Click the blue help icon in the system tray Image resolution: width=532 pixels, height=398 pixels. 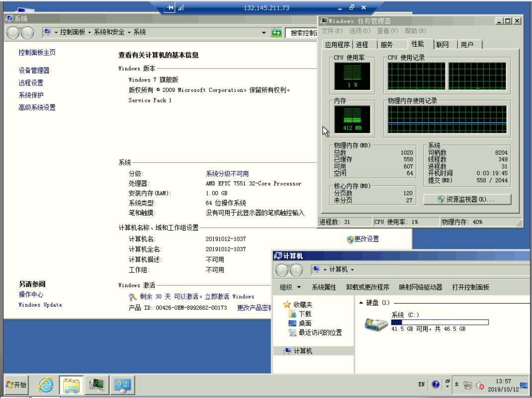click(436, 384)
